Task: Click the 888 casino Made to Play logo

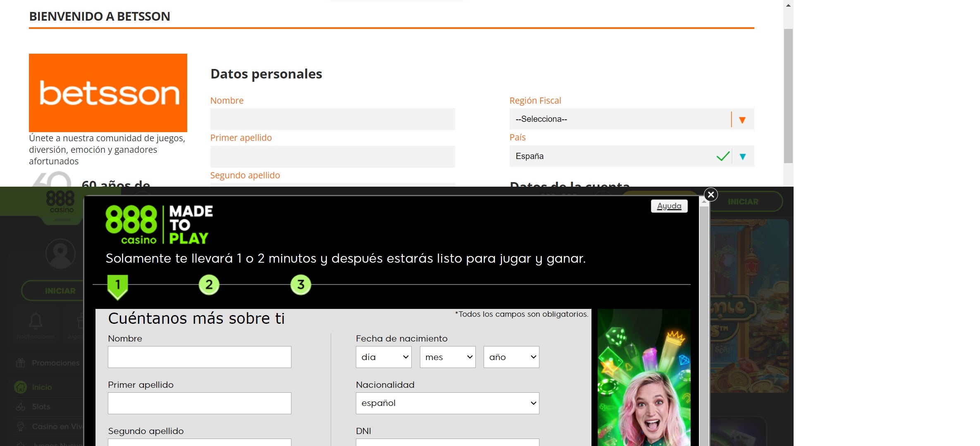Action: click(x=159, y=225)
